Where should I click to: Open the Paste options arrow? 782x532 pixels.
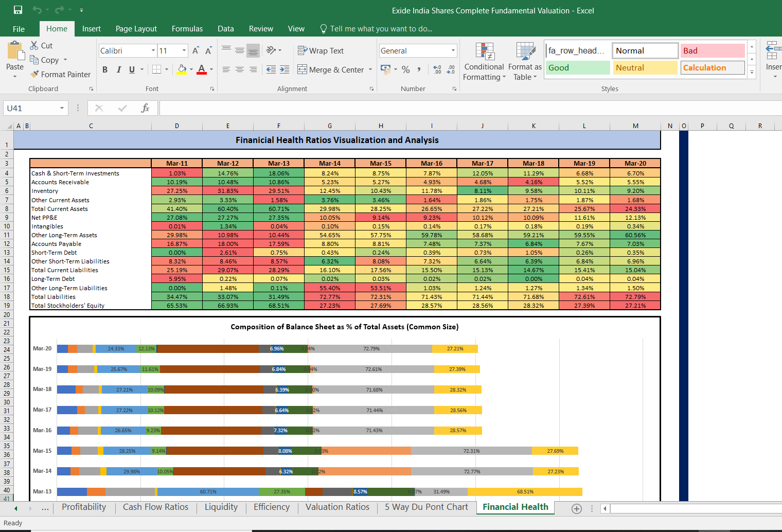tap(15, 76)
